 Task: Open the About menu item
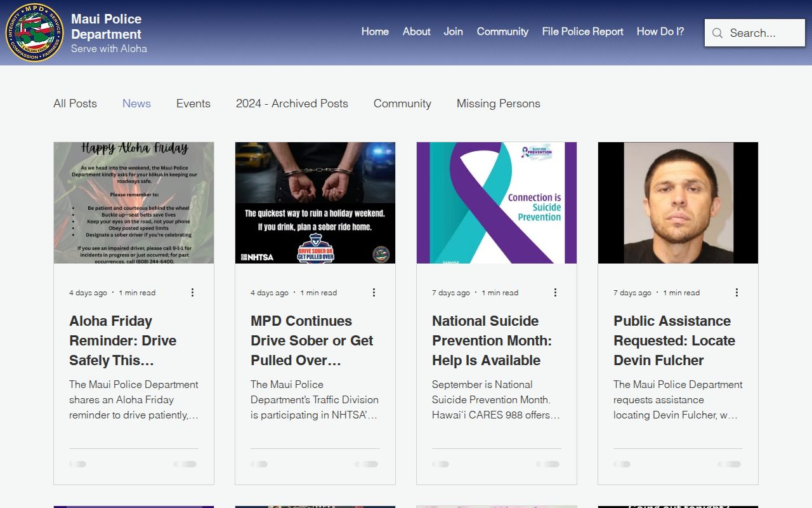pyautogui.click(x=417, y=31)
